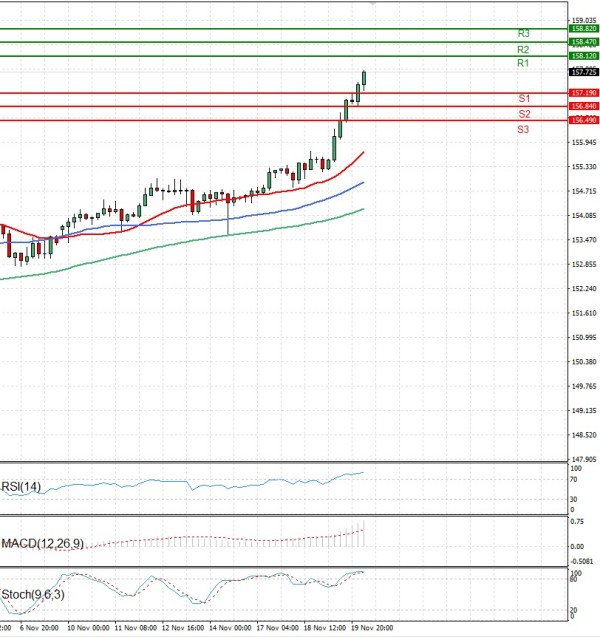Image resolution: width=600 pixels, height=637 pixels.
Task: Click the latest green candlestick at chart top
Action: point(364,78)
